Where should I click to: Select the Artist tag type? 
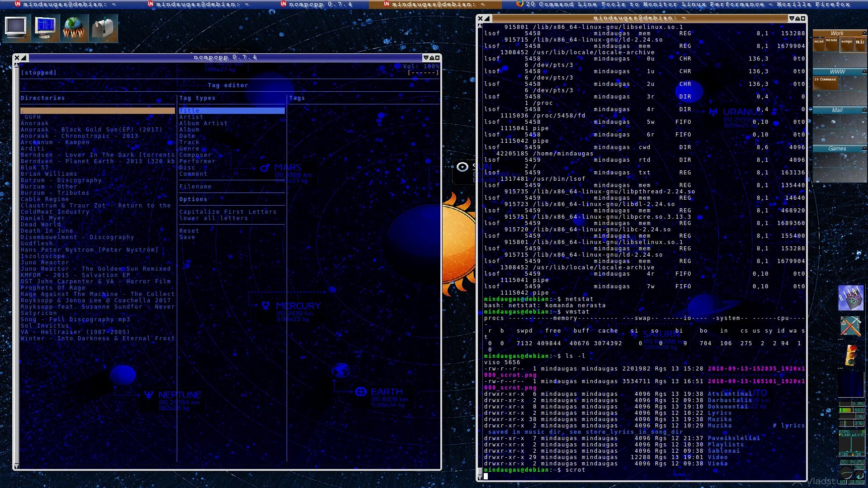191,117
